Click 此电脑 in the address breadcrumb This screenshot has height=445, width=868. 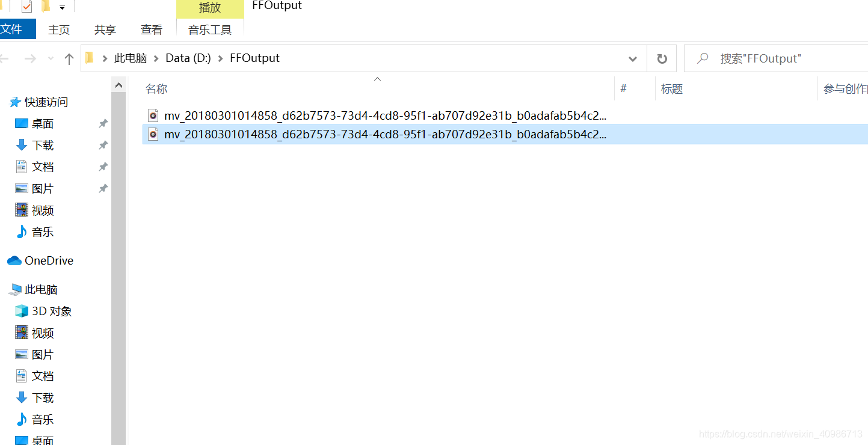pos(131,58)
